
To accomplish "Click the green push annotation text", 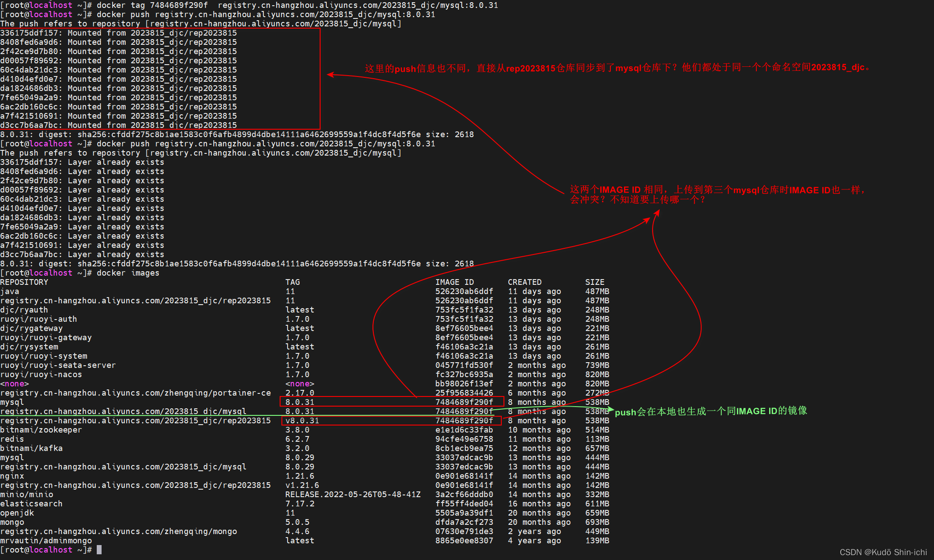I will point(711,411).
